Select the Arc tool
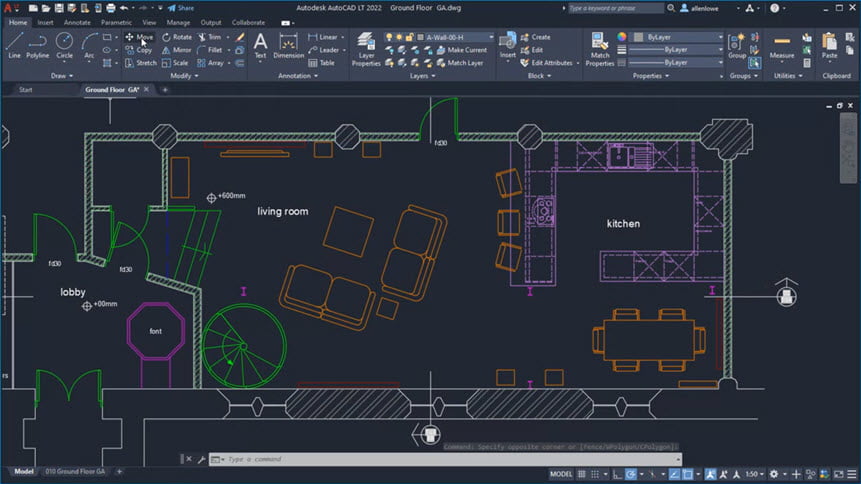Viewport: 861px width, 484px height. (x=89, y=45)
